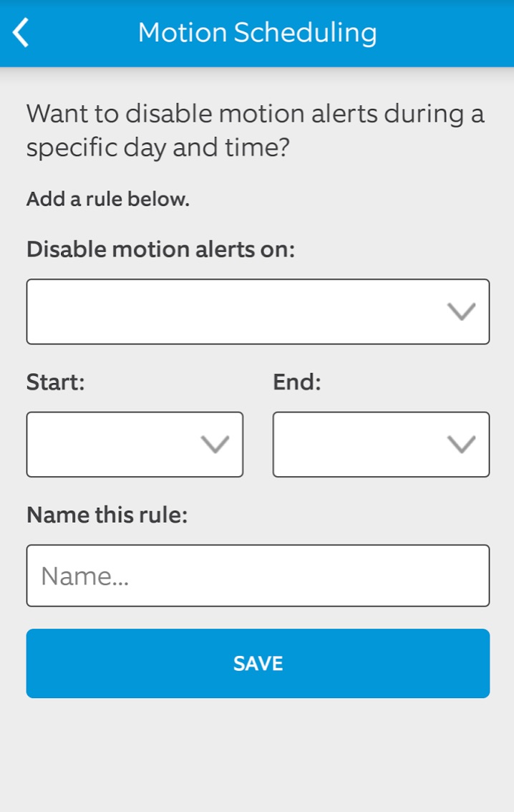Click the "Disable motion alerts on:" label
This screenshot has width=514, height=812.
[161, 249]
